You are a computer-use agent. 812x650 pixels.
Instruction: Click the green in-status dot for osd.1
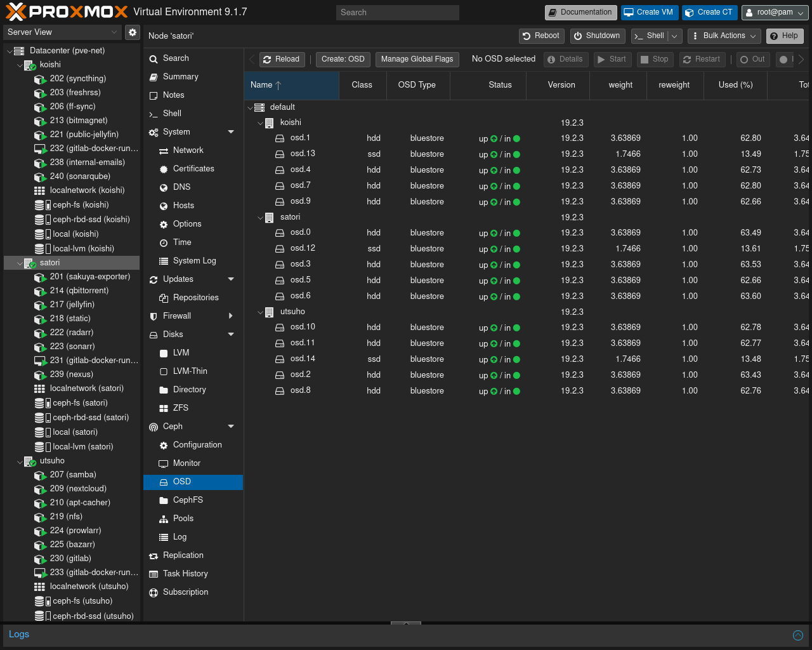click(516, 138)
